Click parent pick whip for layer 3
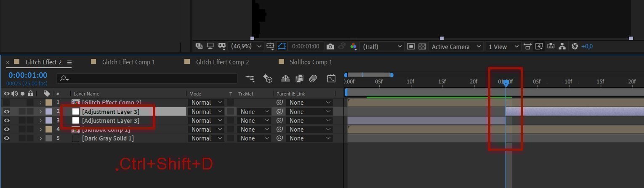This screenshot has height=188, width=644. point(280,120)
